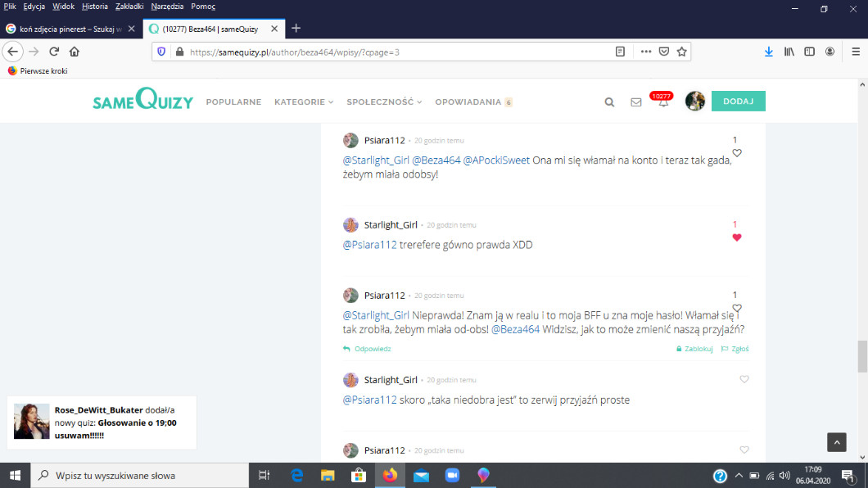The image size is (868, 488).
Task: Open Firefox hamburger application menu
Action: point(852,52)
